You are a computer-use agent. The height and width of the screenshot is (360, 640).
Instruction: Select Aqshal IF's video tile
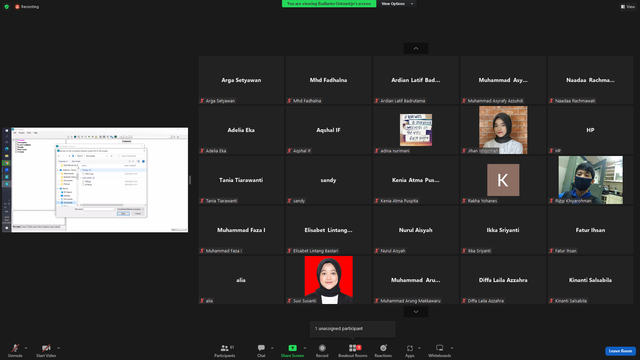329,130
